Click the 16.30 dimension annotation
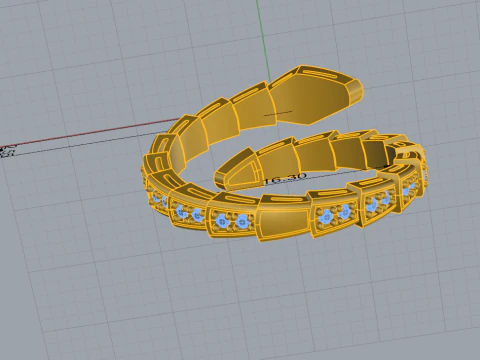This screenshot has width=480, height=360. [285, 178]
